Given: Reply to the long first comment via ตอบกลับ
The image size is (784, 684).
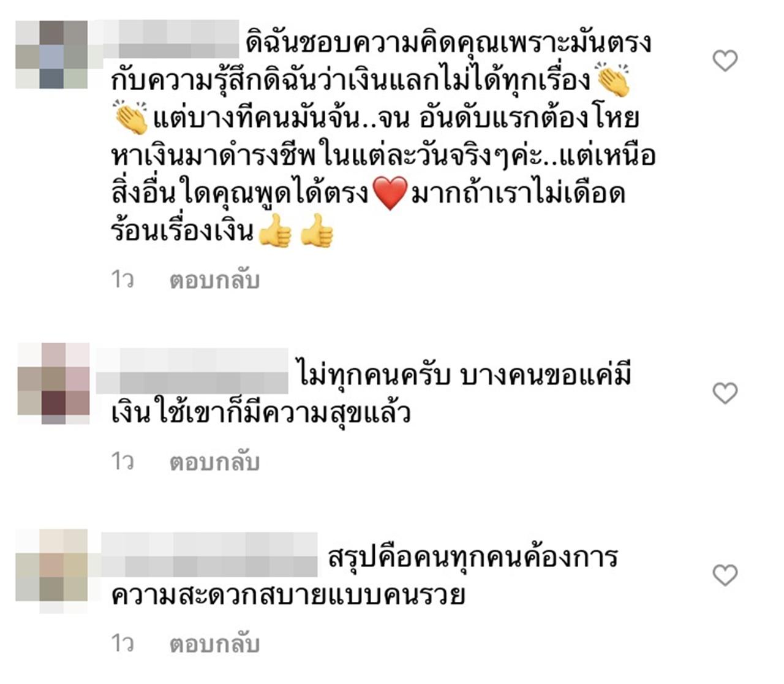Looking at the screenshot, I should tap(214, 279).
